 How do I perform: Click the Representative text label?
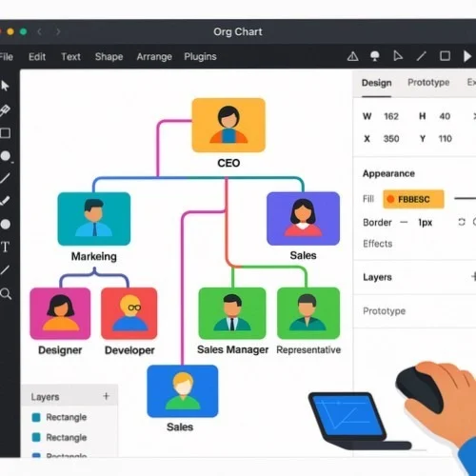pos(308,349)
